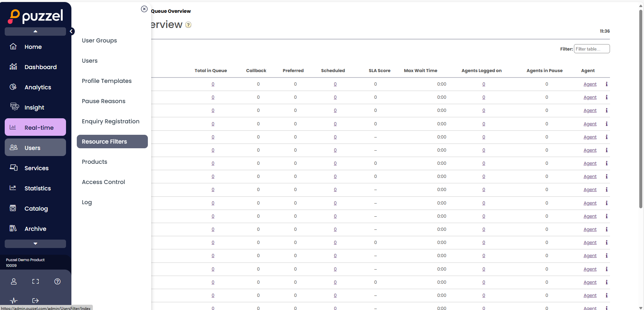
Task: Click the Puzzel logo
Action: (35, 16)
